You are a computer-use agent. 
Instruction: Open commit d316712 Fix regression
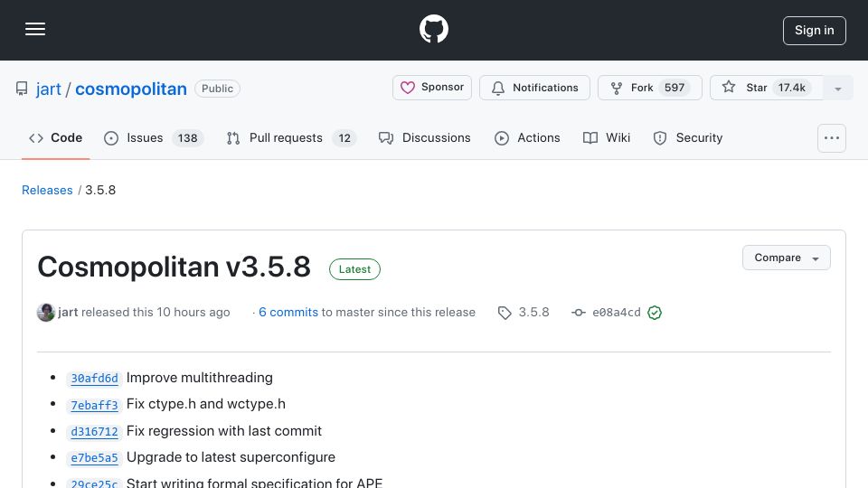pyautogui.click(x=94, y=432)
